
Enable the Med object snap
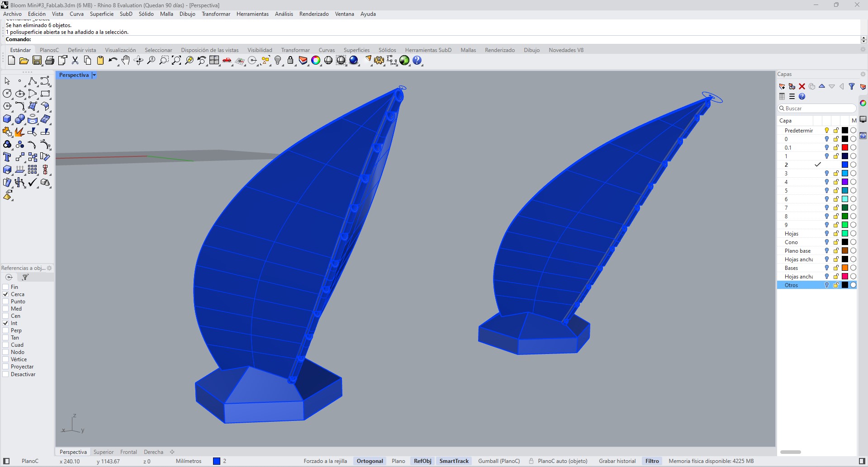click(6, 309)
